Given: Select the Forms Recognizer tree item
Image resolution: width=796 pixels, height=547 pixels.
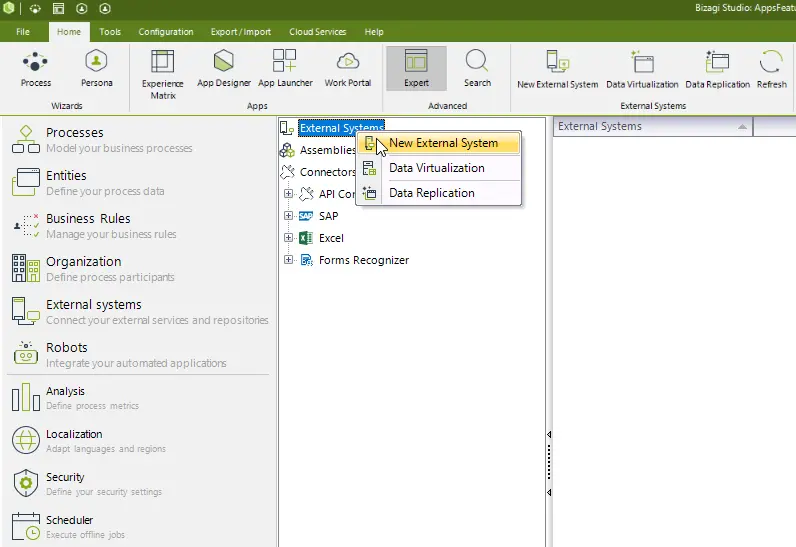Looking at the screenshot, I should click(363, 260).
